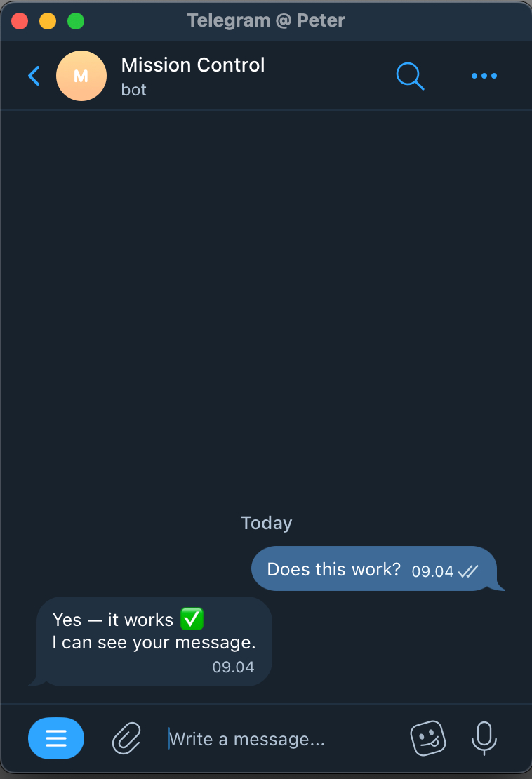Click the 09.04 timestamp on the bot reply
The width and height of the screenshot is (532, 779).
pos(233,667)
